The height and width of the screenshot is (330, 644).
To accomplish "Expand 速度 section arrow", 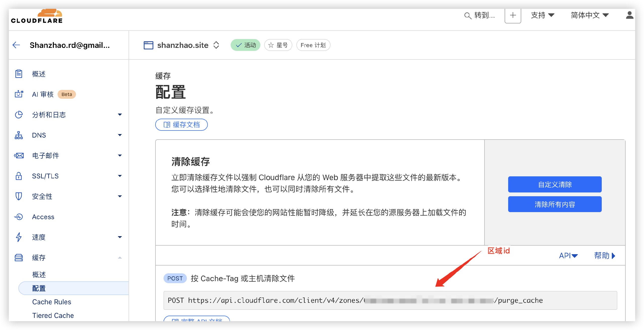I will pos(120,237).
